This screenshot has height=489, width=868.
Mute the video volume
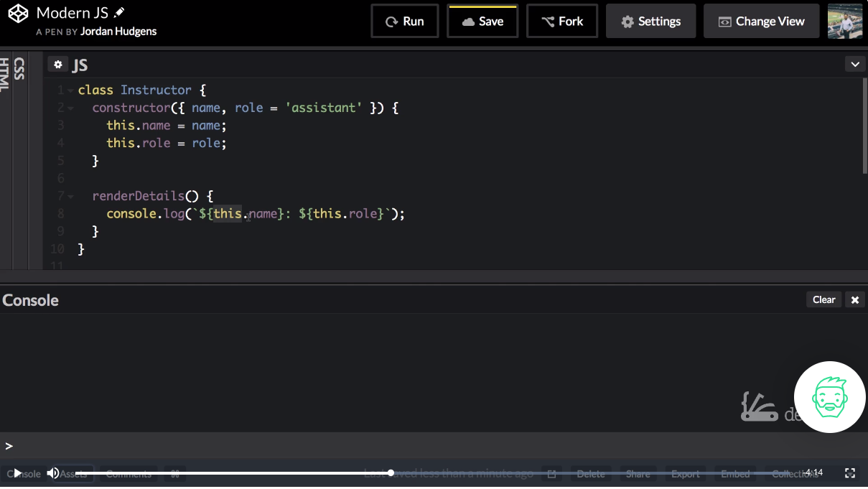point(52,472)
